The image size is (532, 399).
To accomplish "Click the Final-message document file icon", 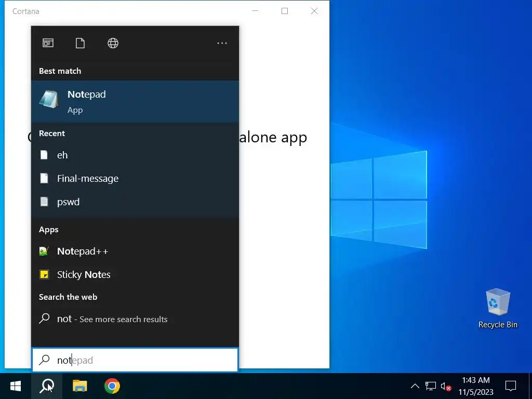I will point(44,178).
